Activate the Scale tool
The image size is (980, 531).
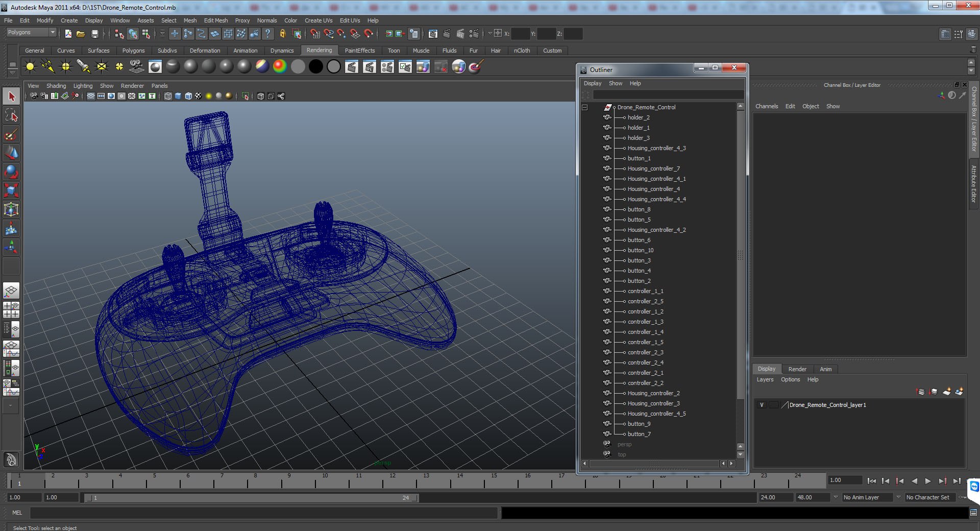[x=11, y=190]
